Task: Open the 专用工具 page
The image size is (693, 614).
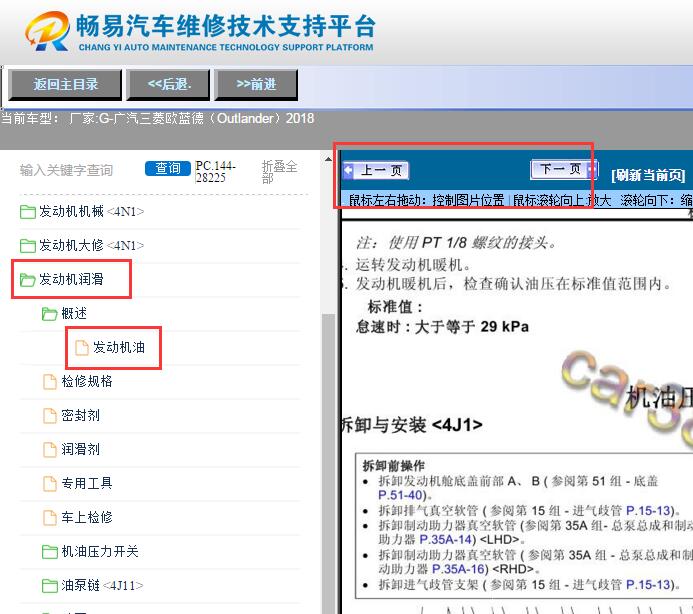Action: point(87,484)
